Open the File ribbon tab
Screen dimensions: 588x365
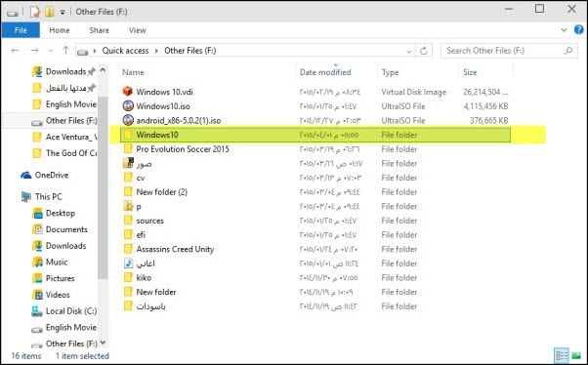21,30
